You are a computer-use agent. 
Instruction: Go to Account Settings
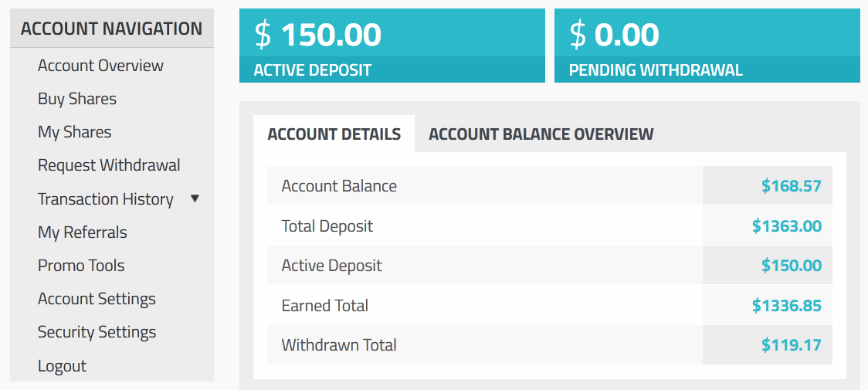[x=97, y=299]
